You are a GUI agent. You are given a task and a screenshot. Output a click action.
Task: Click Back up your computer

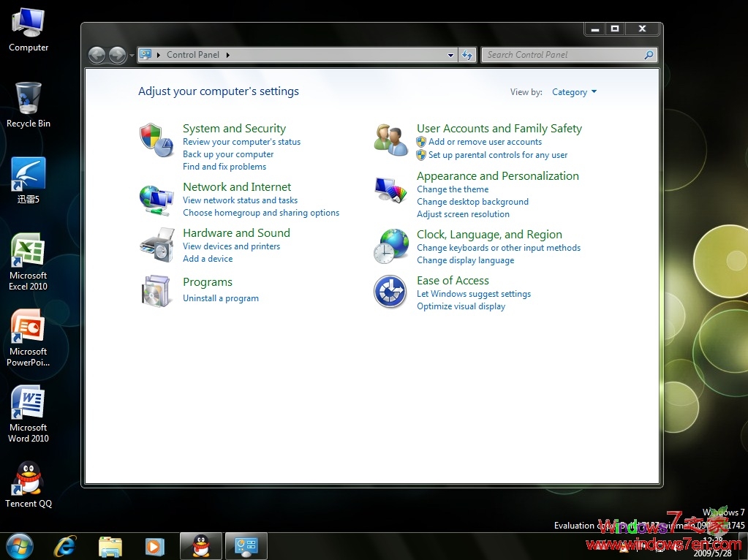(x=227, y=154)
